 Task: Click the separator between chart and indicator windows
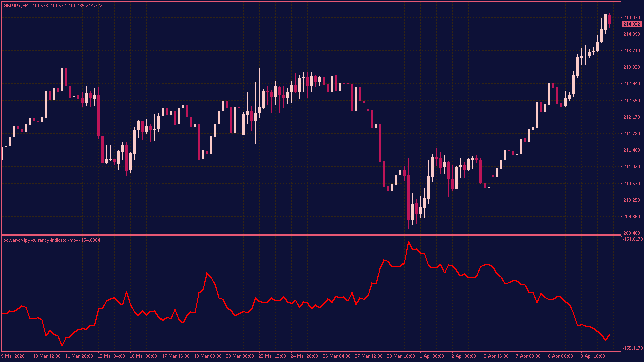pos(322,235)
